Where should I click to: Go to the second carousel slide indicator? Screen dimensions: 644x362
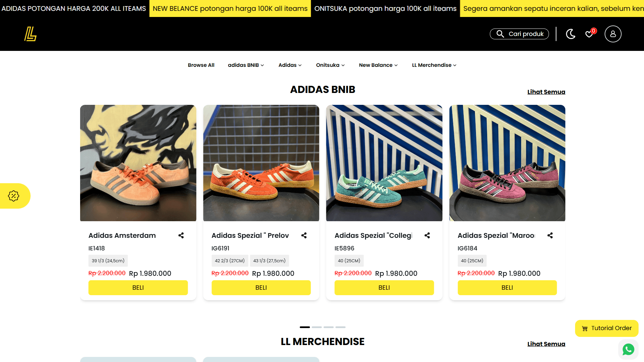click(317, 327)
